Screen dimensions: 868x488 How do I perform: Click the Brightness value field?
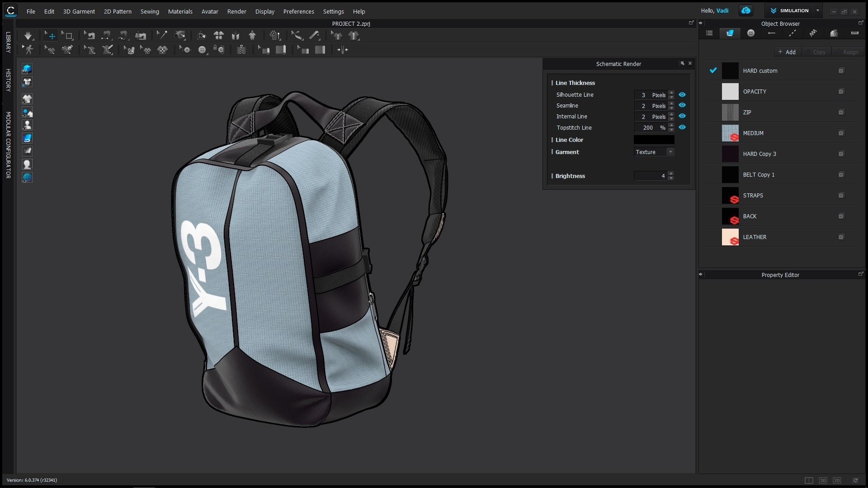[651, 176]
